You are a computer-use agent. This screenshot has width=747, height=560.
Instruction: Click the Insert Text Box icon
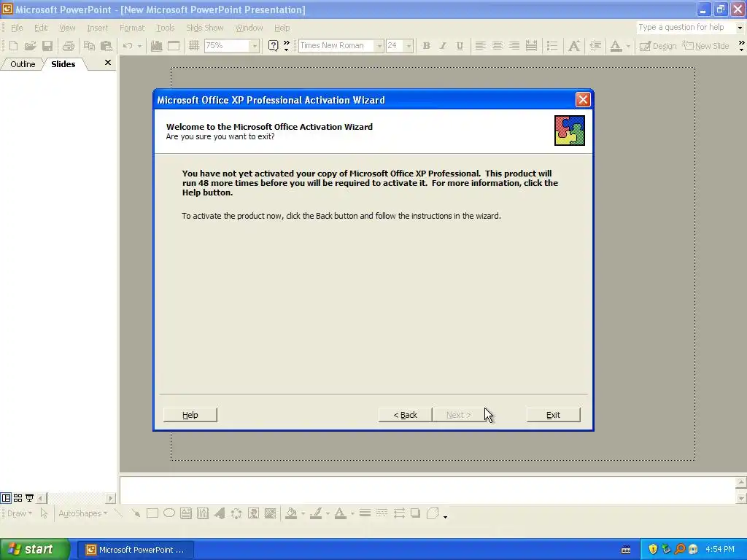pyautogui.click(x=186, y=513)
